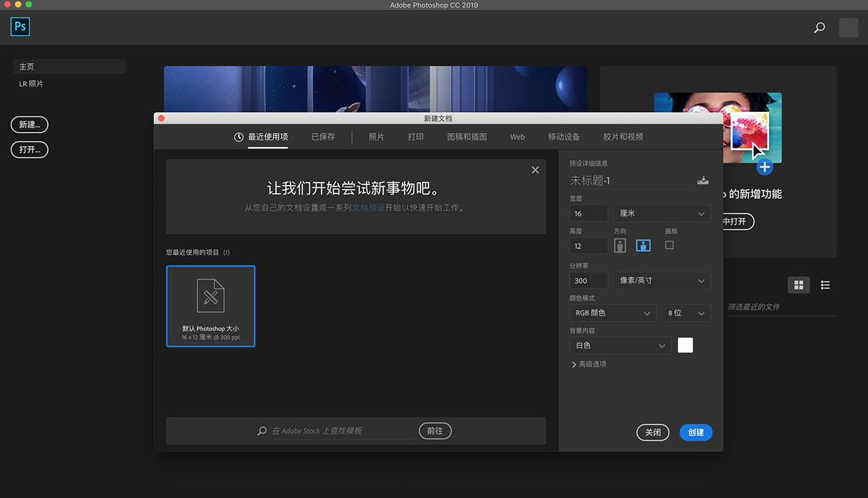Click the clock icon on 最近使用项 tab

[239, 137]
